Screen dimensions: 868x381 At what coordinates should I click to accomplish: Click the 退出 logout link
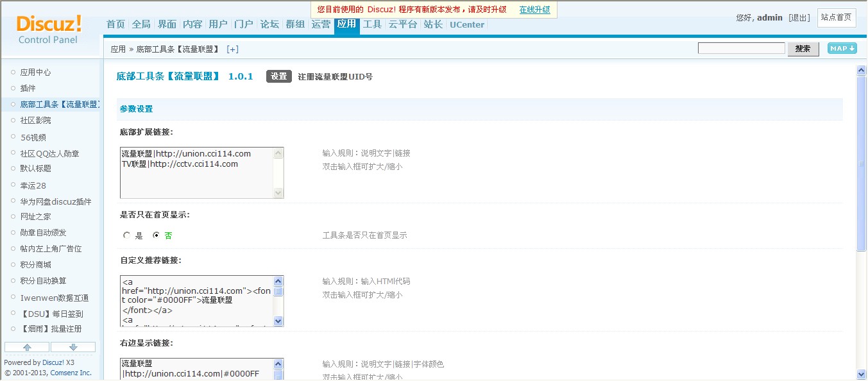799,18
